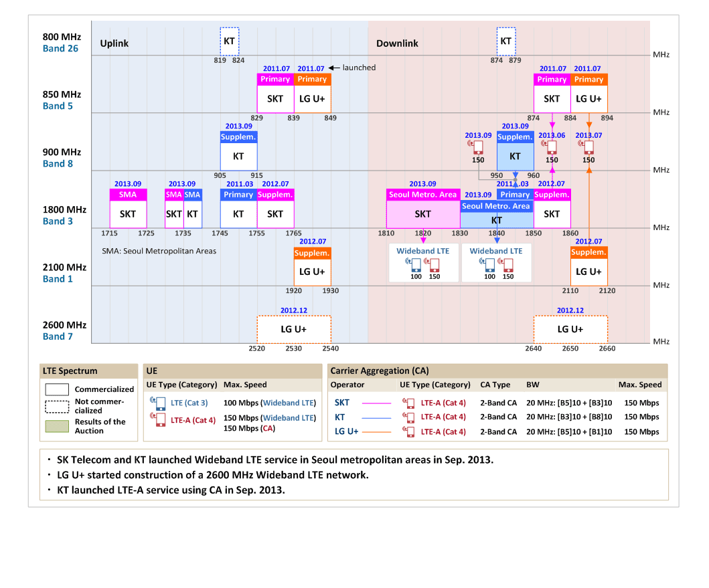Select the dashed KT block at 819–824 uplink
This screenshot has height=588, width=709.
tap(230, 41)
